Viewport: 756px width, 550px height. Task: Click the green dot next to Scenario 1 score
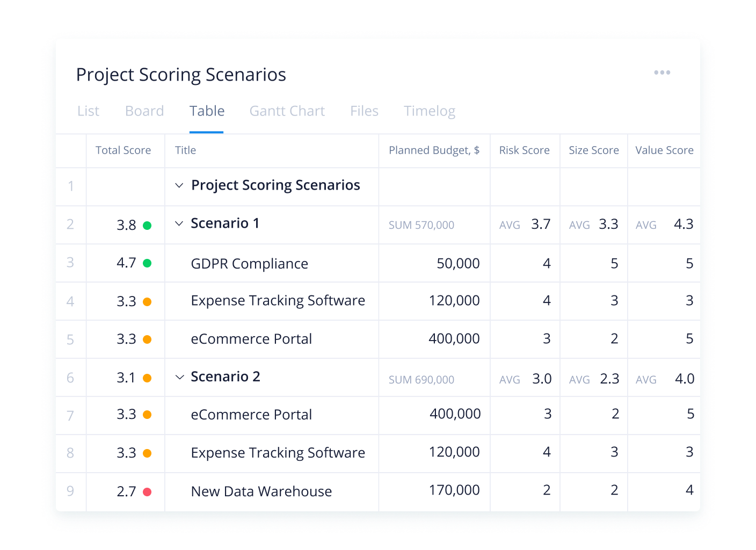(148, 225)
